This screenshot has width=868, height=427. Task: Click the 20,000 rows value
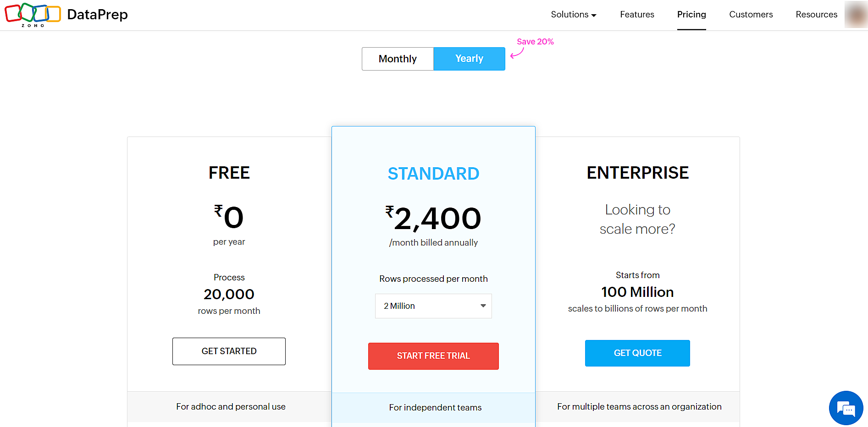point(229,294)
